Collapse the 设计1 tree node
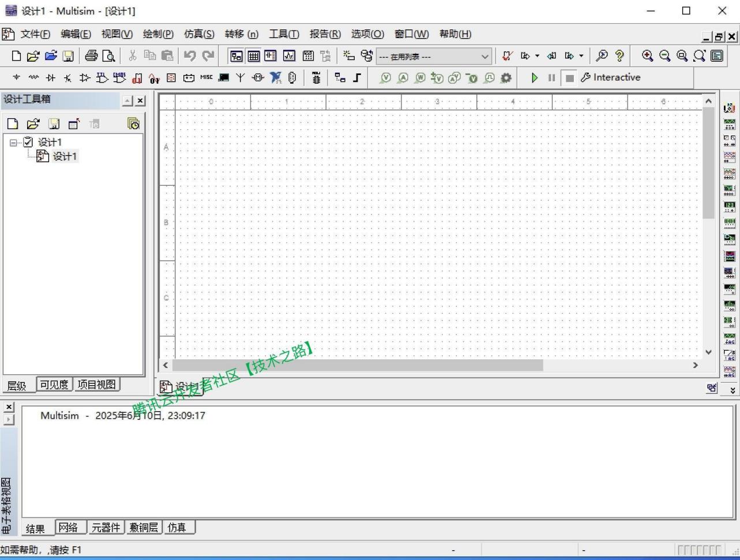 (x=14, y=142)
